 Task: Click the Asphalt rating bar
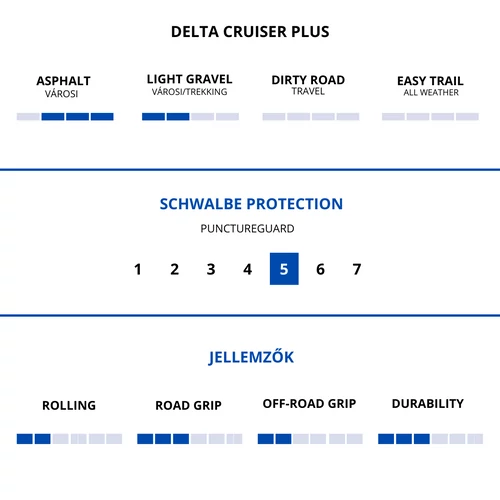[65, 117]
